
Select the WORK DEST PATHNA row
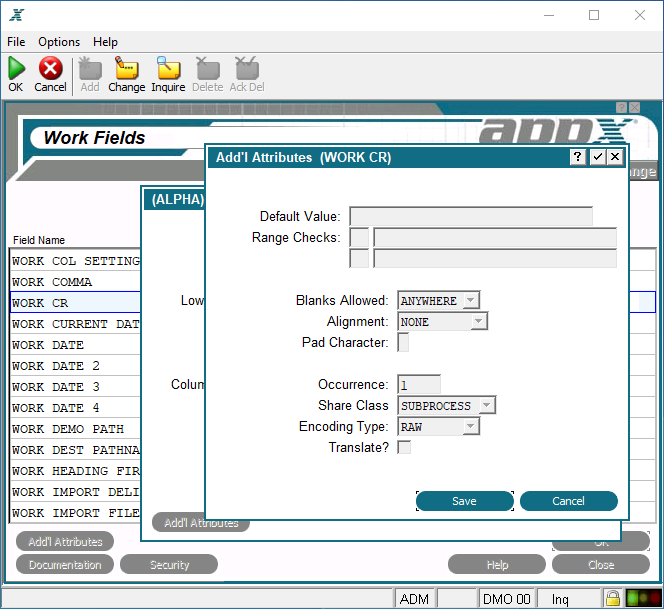click(x=75, y=450)
